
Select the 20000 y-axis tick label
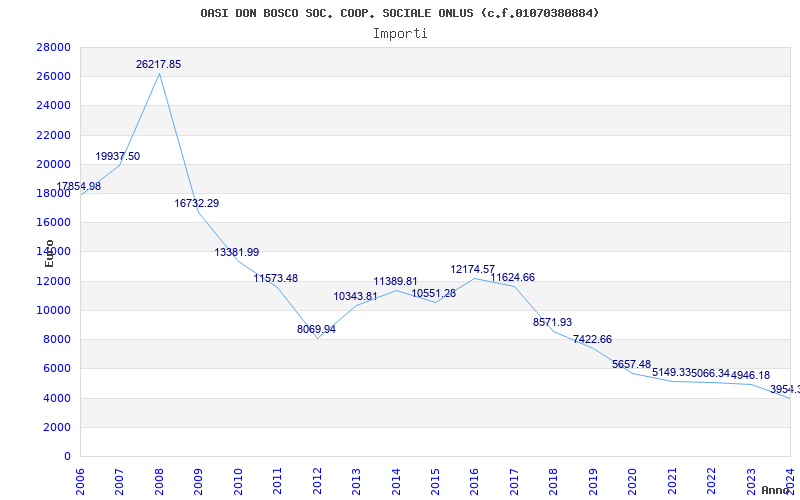(54, 164)
